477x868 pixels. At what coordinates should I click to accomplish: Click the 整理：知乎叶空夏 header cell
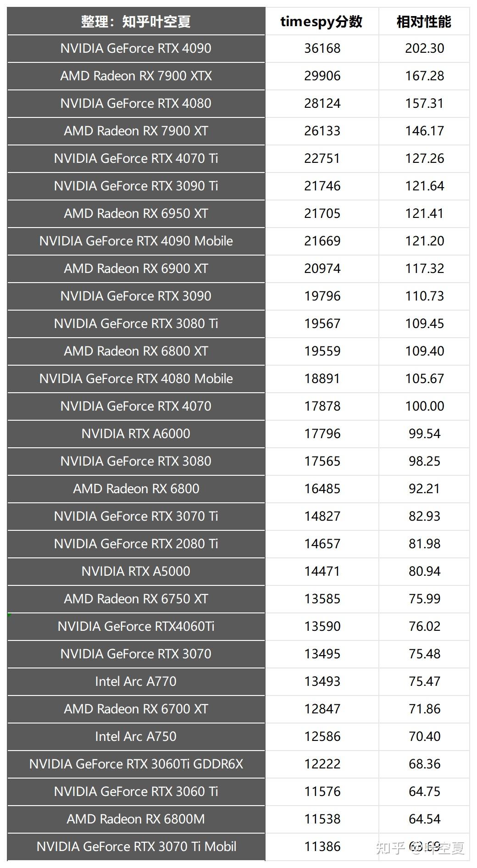click(x=136, y=21)
